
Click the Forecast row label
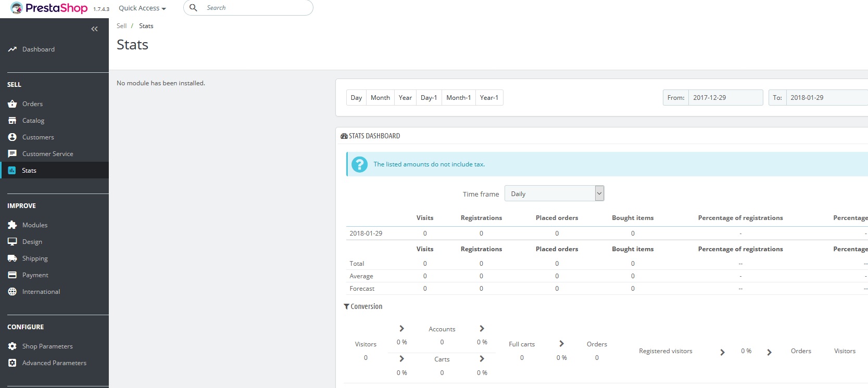pos(362,289)
